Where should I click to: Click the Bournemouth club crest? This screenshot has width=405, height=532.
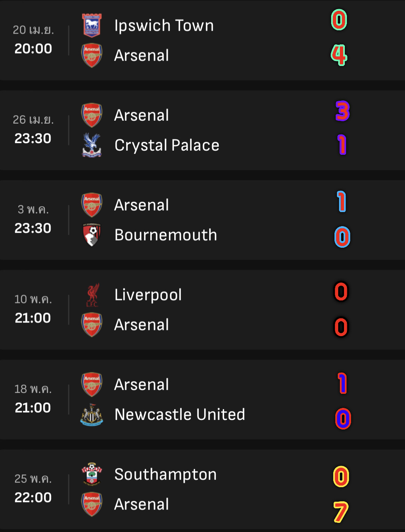tap(92, 235)
